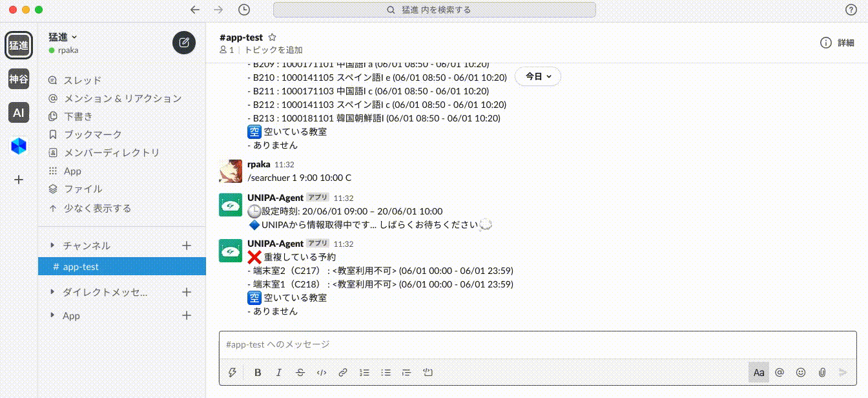
Task: Toggle the Aa formatting toolbar
Action: [x=759, y=372]
